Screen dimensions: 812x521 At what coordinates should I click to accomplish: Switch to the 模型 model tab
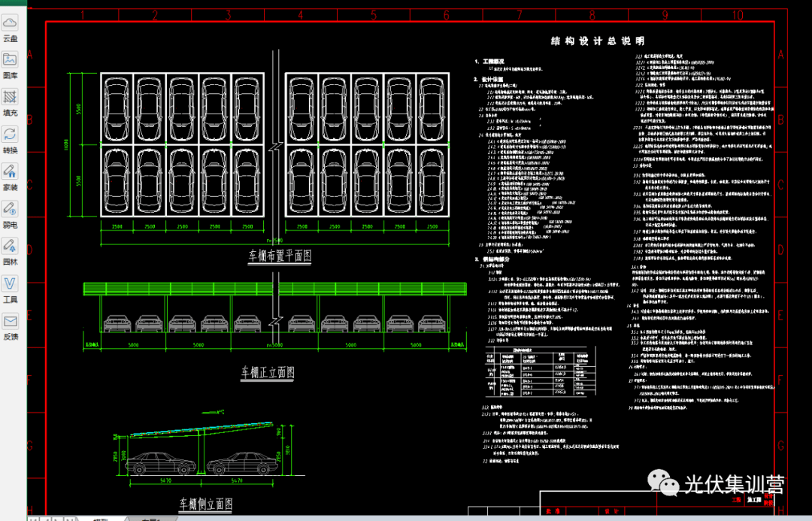click(100, 518)
